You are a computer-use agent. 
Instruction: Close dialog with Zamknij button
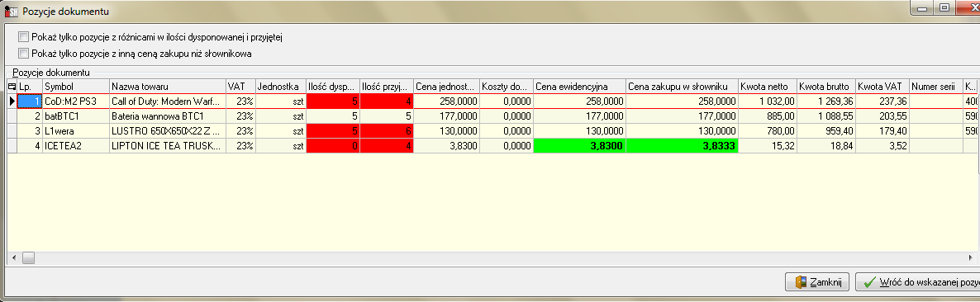click(817, 282)
